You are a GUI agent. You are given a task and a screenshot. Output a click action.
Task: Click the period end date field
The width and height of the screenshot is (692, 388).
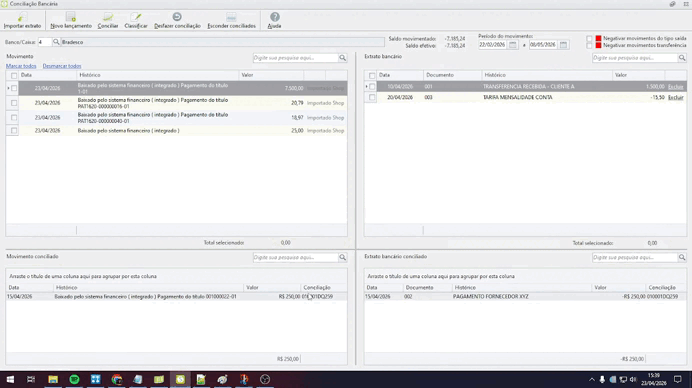[x=543, y=45]
